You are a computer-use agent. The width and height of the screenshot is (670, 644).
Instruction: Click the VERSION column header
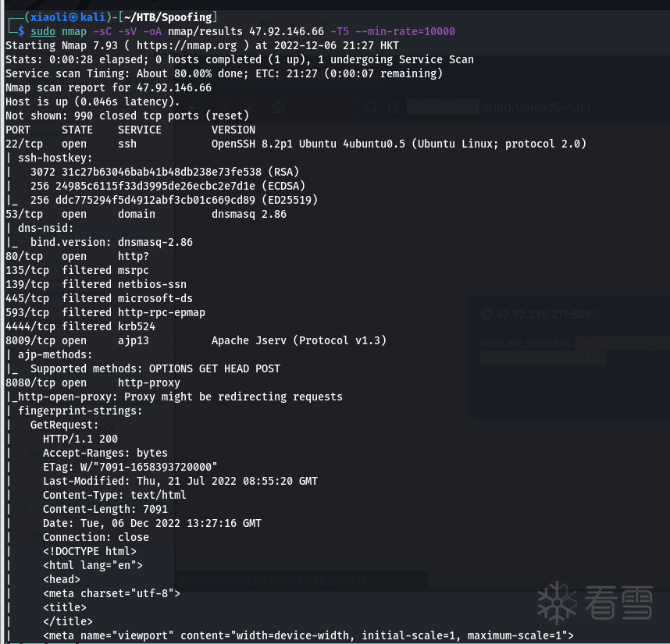tap(233, 130)
